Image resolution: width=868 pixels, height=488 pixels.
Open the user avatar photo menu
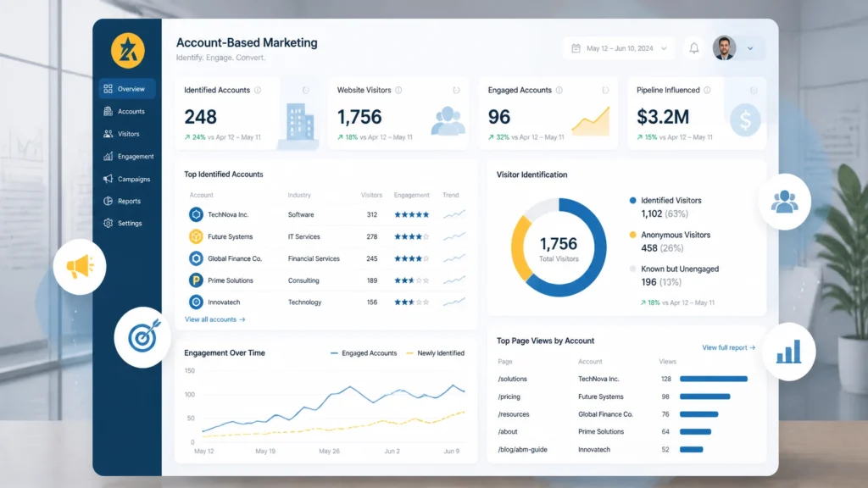[x=724, y=48]
